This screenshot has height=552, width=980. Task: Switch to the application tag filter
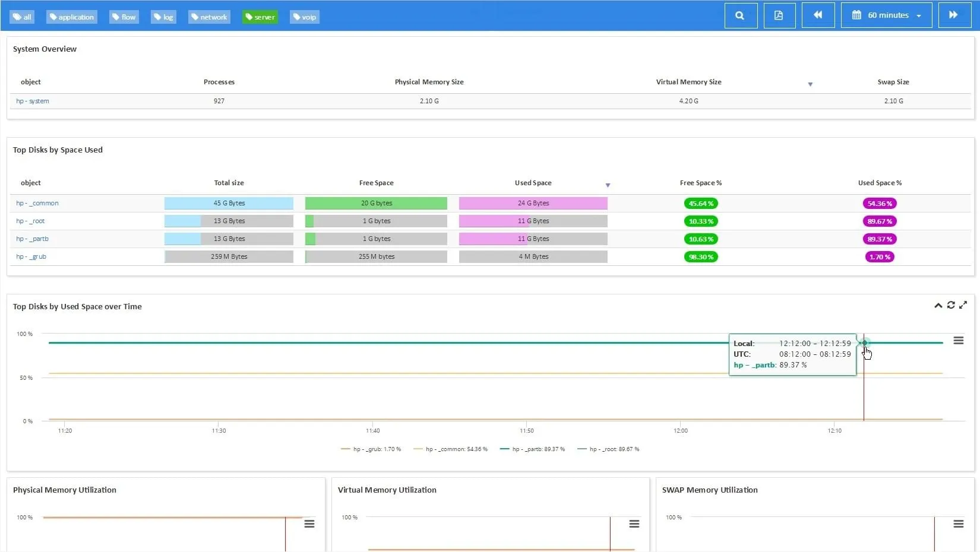pos(72,17)
